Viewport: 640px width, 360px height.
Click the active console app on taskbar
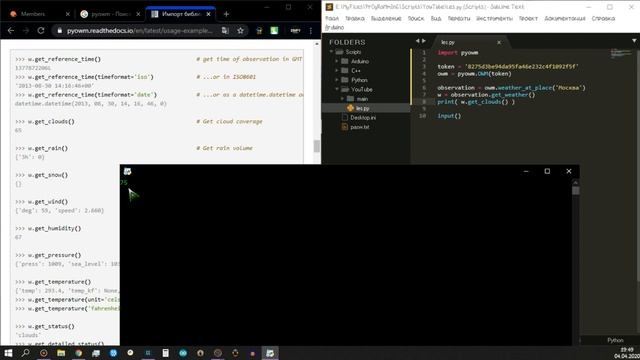tap(270, 353)
